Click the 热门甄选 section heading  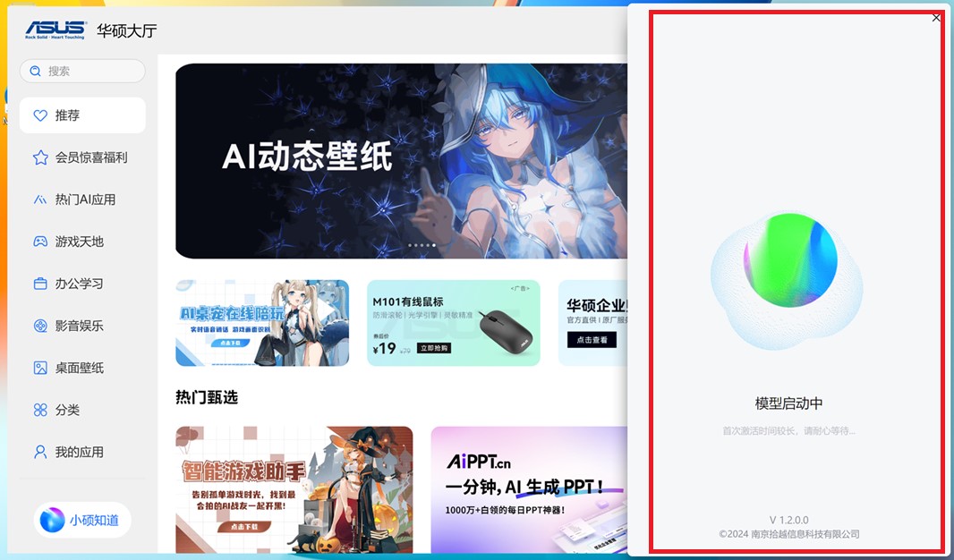point(207,397)
